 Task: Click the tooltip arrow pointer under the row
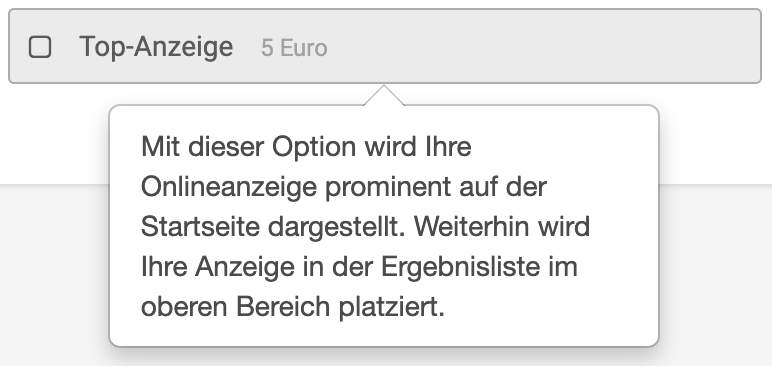click(x=384, y=95)
